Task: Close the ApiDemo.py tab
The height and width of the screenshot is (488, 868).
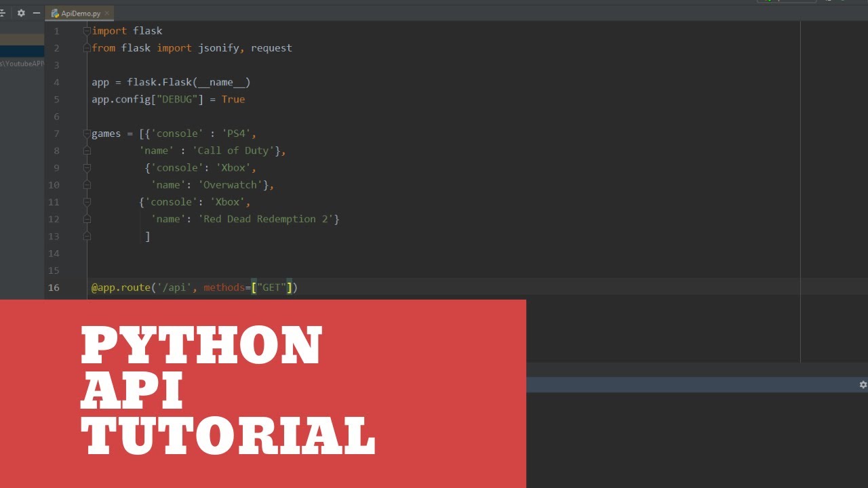Action: click(x=107, y=13)
